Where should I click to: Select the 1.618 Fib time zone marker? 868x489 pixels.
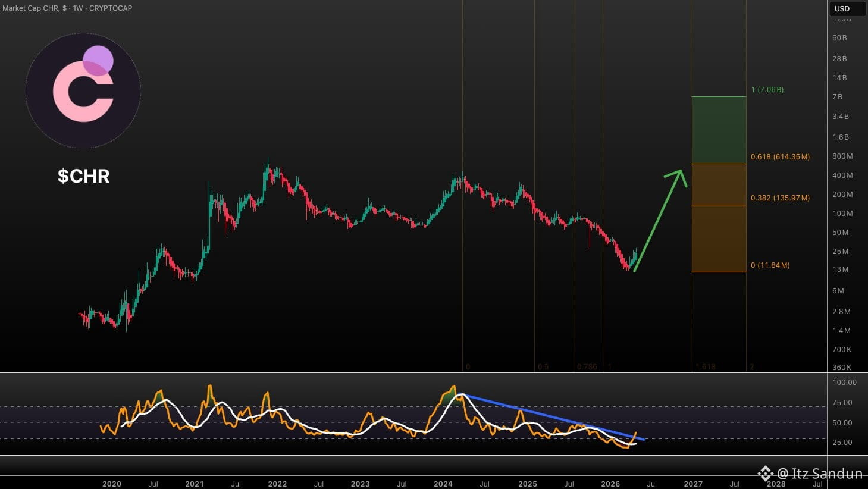(x=705, y=367)
